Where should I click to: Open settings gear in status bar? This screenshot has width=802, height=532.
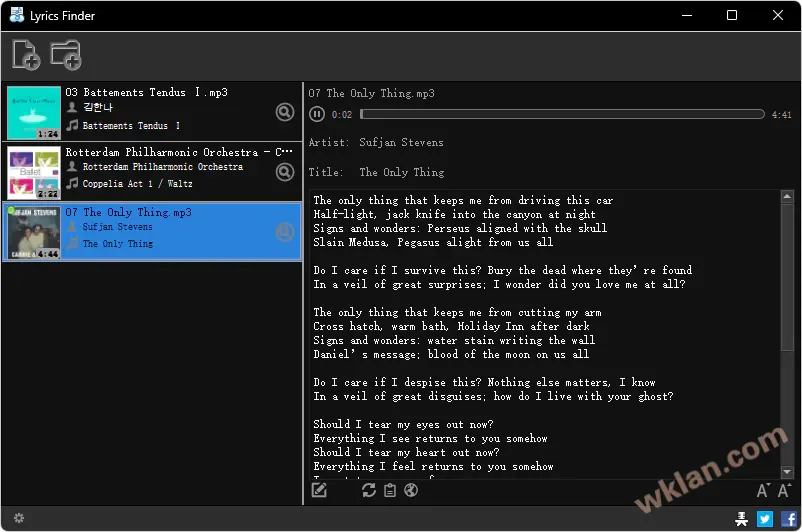[19, 518]
